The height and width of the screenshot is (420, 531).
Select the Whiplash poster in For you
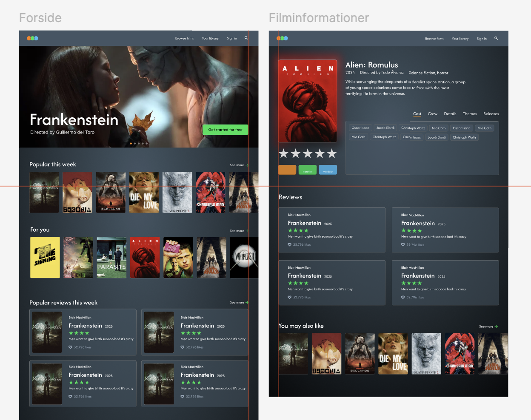pyautogui.click(x=244, y=258)
